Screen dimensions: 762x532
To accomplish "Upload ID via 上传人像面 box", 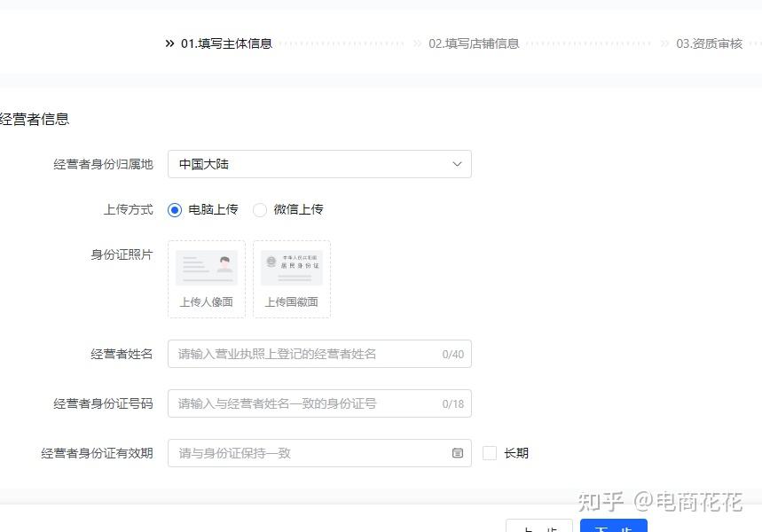I will click(x=207, y=279).
